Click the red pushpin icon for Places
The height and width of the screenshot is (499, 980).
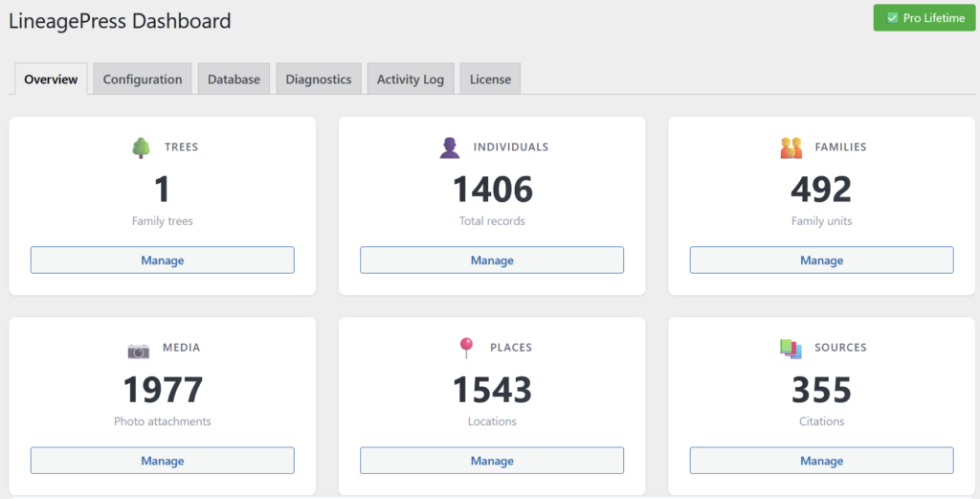tap(466, 349)
